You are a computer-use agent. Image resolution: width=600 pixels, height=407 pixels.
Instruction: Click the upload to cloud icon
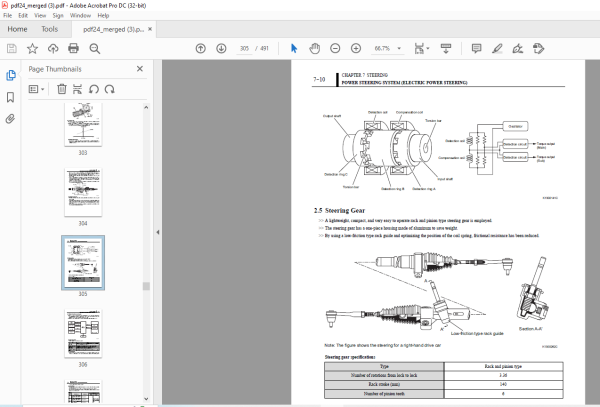click(x=53, y=49)
